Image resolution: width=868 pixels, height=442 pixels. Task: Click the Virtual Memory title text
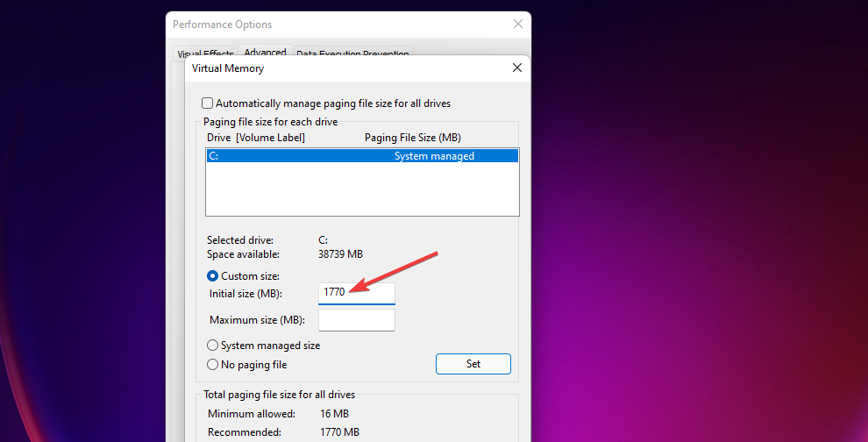227,68
